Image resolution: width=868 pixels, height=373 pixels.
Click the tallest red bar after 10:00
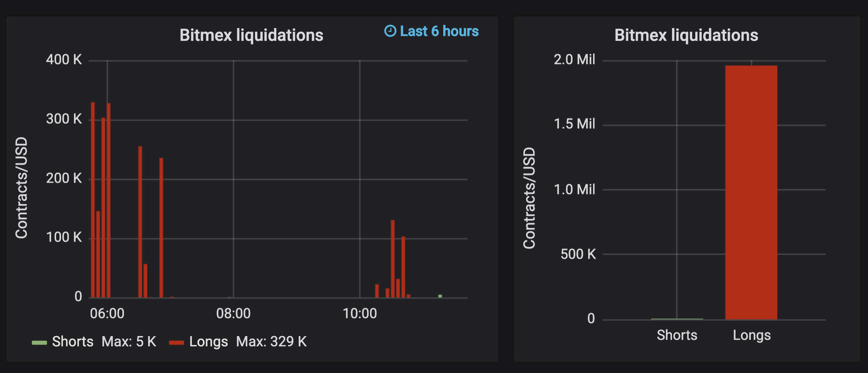tap(393, 259)
